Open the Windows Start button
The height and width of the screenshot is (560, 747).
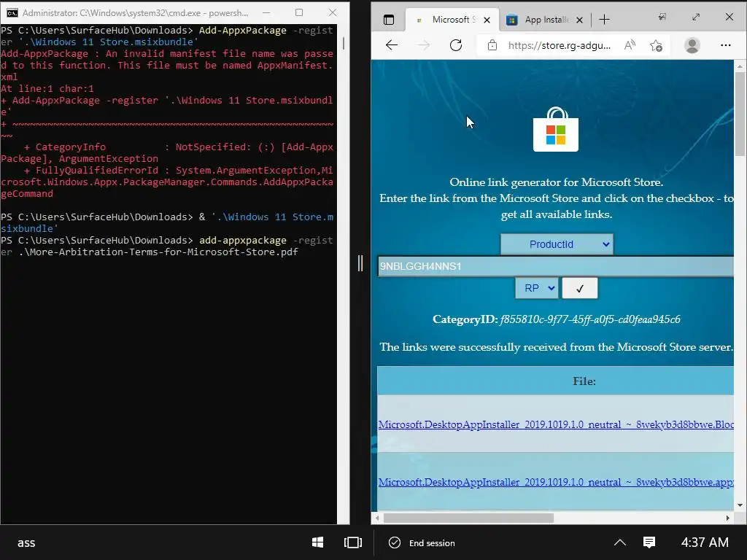coord(318,542)
